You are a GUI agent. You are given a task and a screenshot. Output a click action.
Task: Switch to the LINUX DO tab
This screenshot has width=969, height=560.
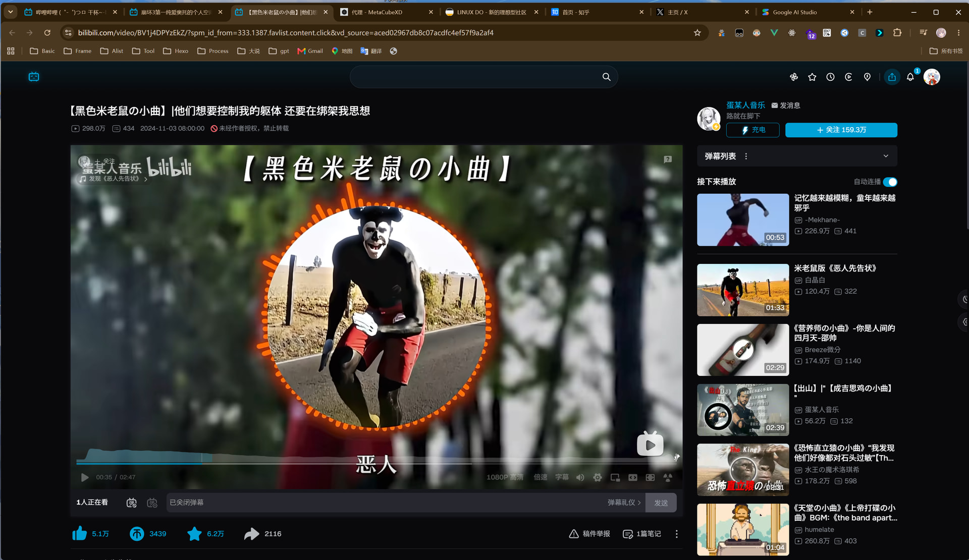(492, 12)
